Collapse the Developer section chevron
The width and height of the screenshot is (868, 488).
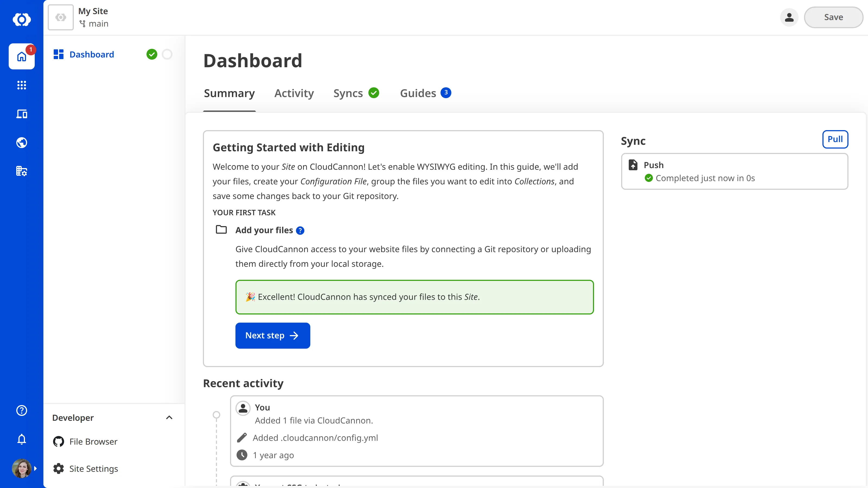pos(169,418)
